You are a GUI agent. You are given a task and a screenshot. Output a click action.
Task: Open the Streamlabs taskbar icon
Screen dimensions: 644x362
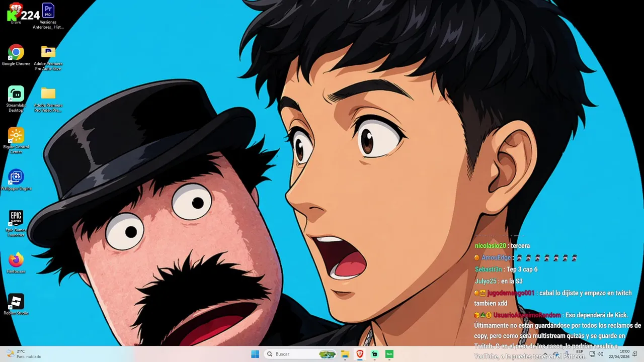point(374,354)
